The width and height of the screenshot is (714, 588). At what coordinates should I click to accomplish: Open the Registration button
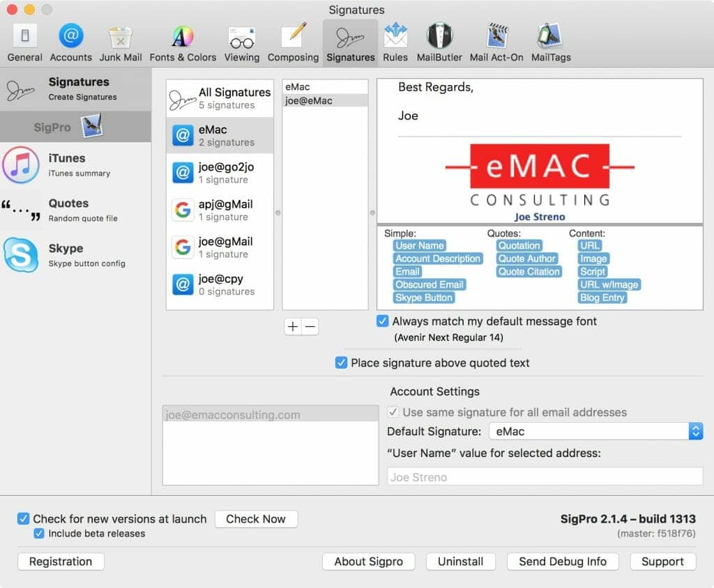[x=61, y=562]
